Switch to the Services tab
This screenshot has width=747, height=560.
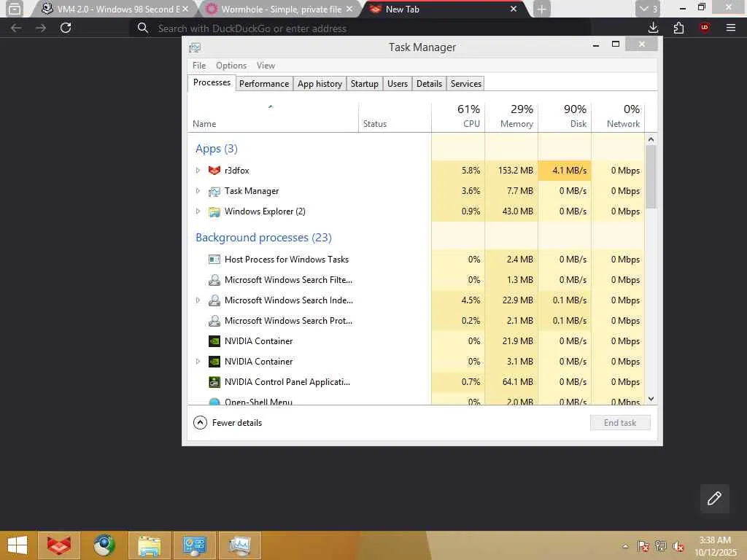pyautogui.click(x=465, y=84)
